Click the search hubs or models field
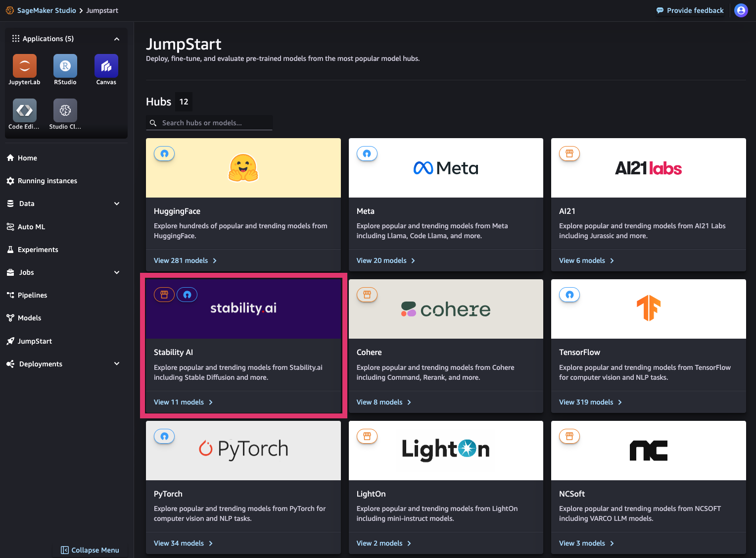The image size is (756, 558). (209, 122)
